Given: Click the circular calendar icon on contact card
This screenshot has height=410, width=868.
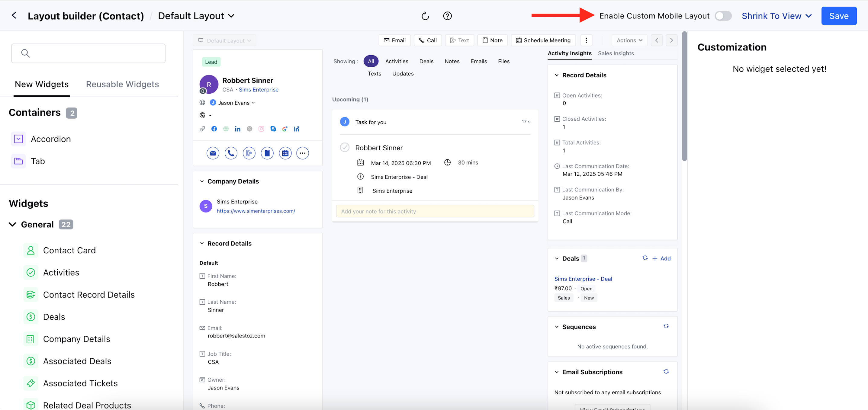Looking at the screenshot, I should [285, 153].
